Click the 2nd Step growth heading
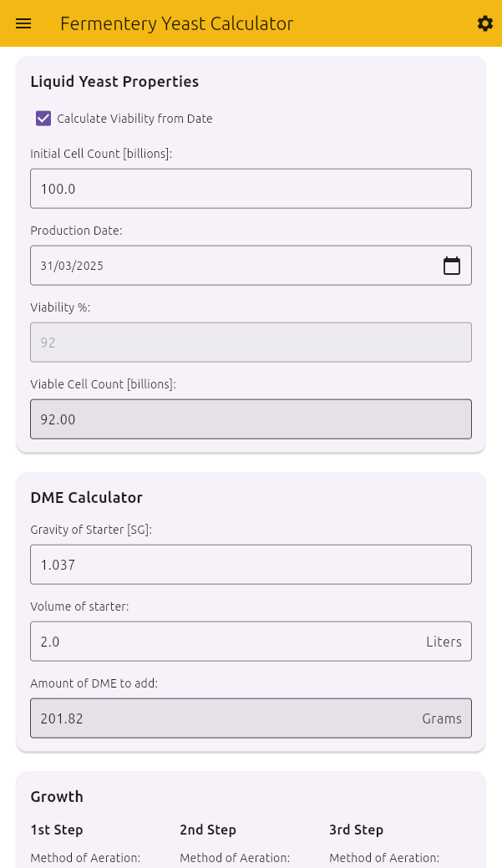502x868 pixels. [207, 830]
